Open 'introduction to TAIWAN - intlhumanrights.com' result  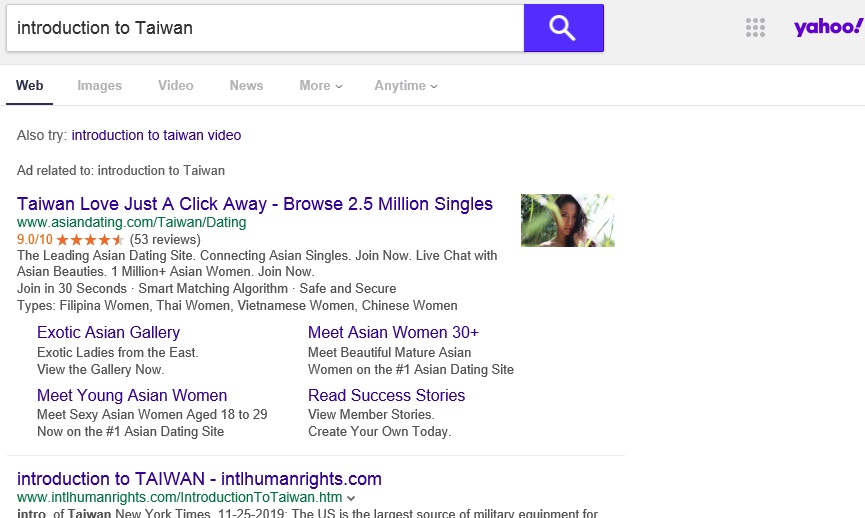point(199,479)
